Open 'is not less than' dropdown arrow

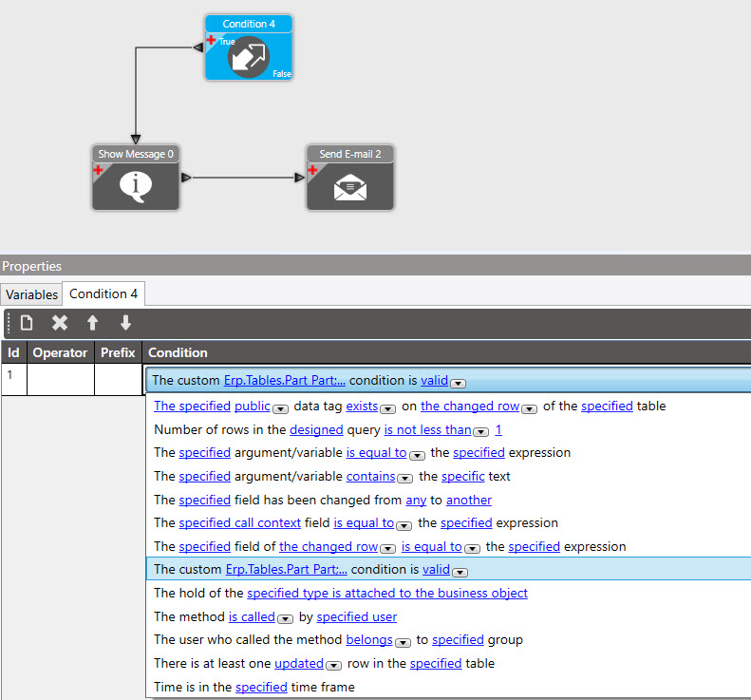[x=480, y=432]
